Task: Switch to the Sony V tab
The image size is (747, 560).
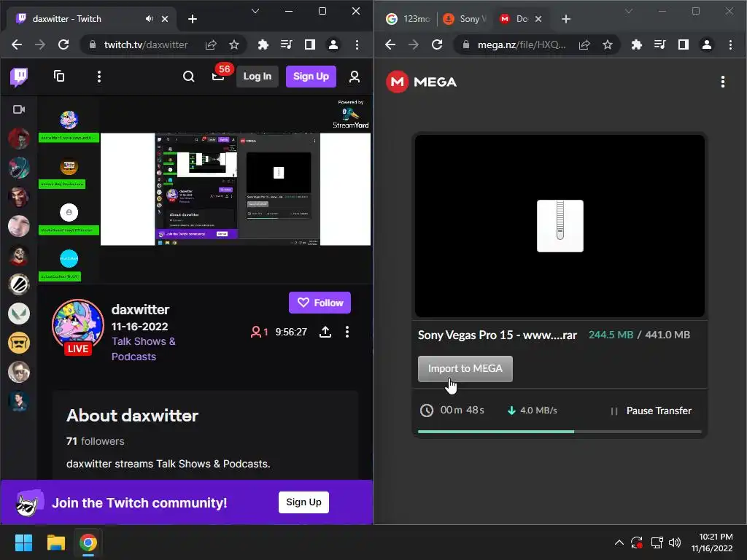Action: 465,18
